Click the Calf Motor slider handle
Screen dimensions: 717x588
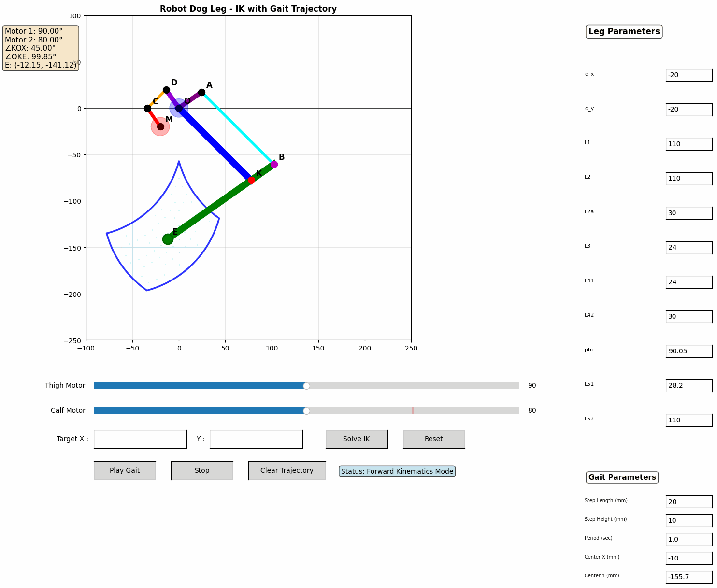[x=306, y=410]
